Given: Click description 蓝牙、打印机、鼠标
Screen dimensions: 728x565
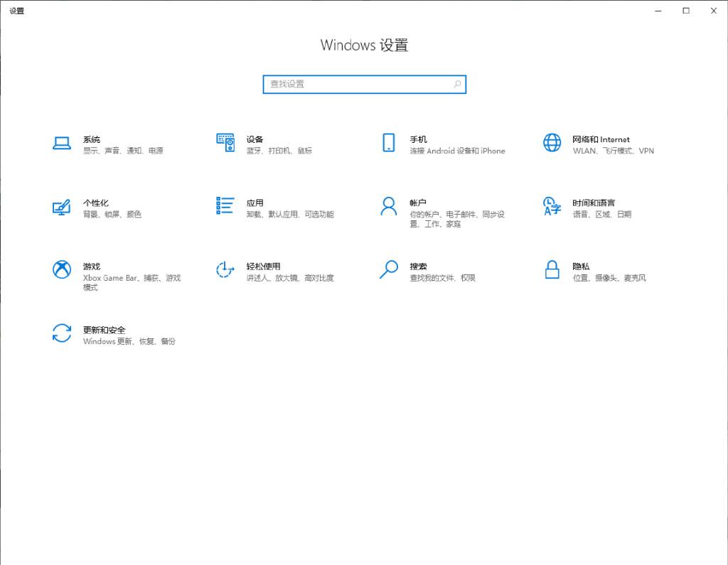Looking at the screenshot, I should point(279,151).
